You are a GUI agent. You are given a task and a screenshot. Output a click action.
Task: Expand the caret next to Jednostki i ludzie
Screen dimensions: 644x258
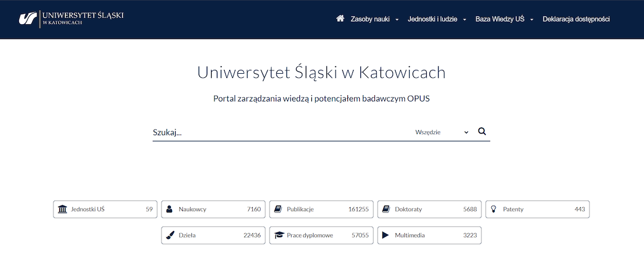[x=464, y=20]
